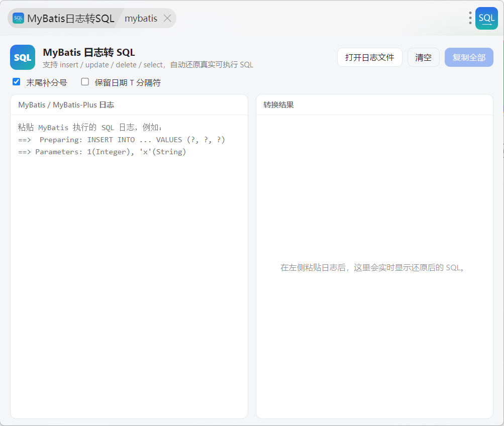Click the 打开日志文件 button
The width and height of the screenshot is (504, 426).
(370, 57)
